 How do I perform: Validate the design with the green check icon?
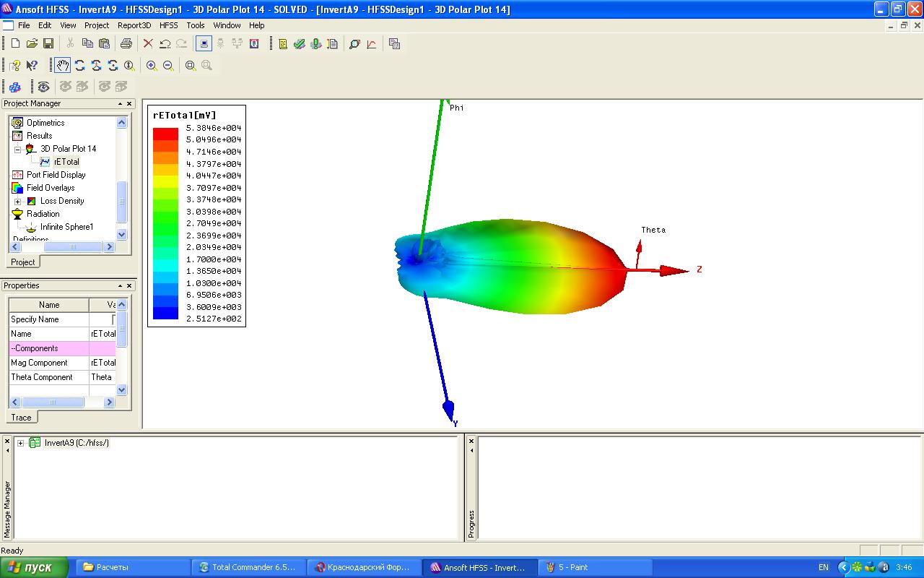[299, 44]
